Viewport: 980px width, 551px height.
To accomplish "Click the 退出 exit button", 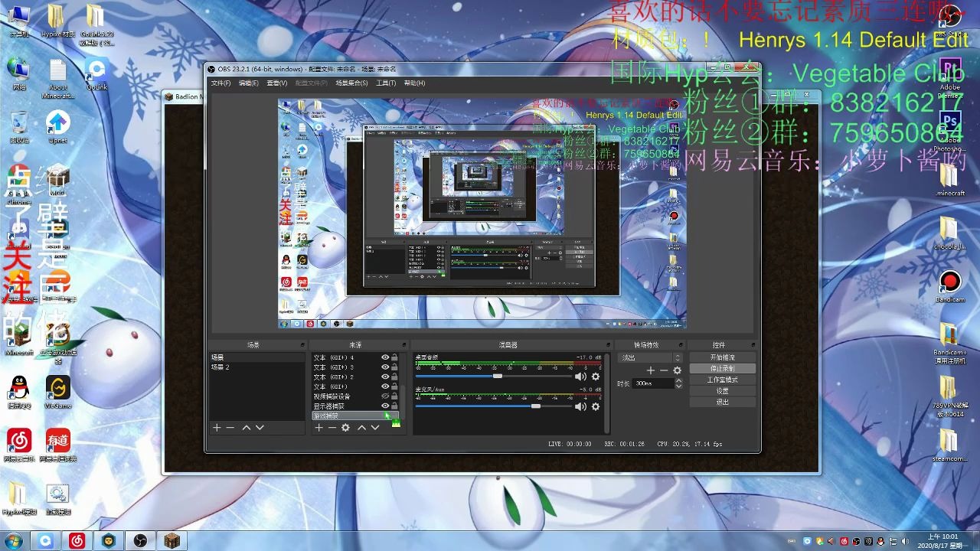I will pyautogui.click(x=722, y=402).
